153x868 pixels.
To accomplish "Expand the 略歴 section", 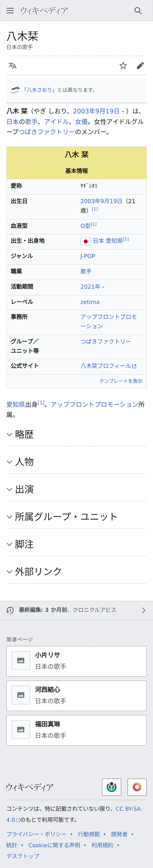I will pos(76,434).
